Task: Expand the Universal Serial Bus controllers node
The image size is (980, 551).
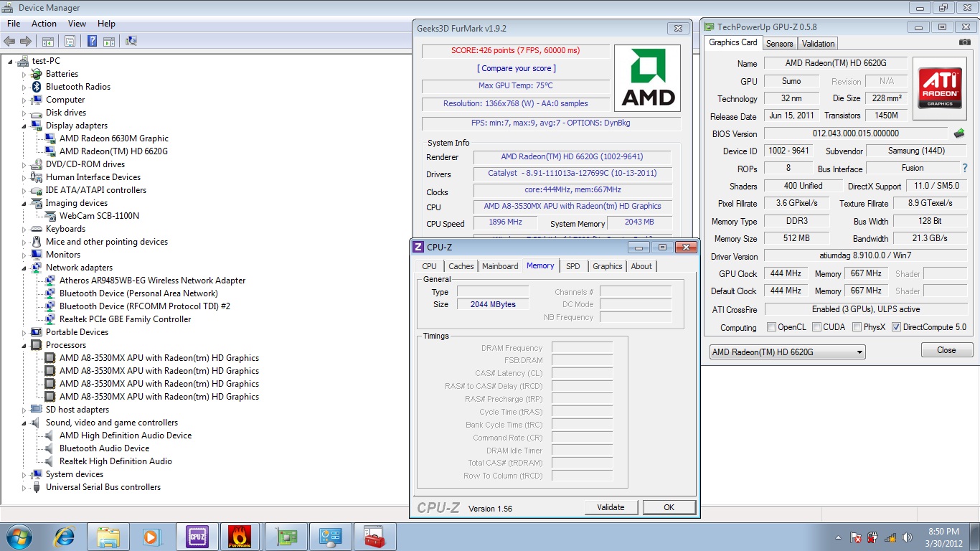Action: pyautogui.click(x=24, y=487)
